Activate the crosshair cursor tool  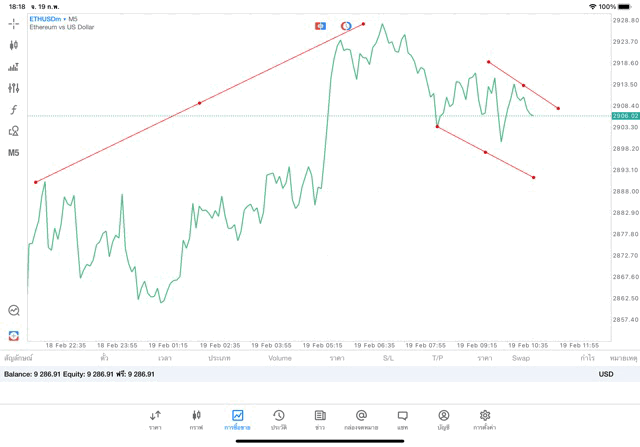(x=14, y=23)
